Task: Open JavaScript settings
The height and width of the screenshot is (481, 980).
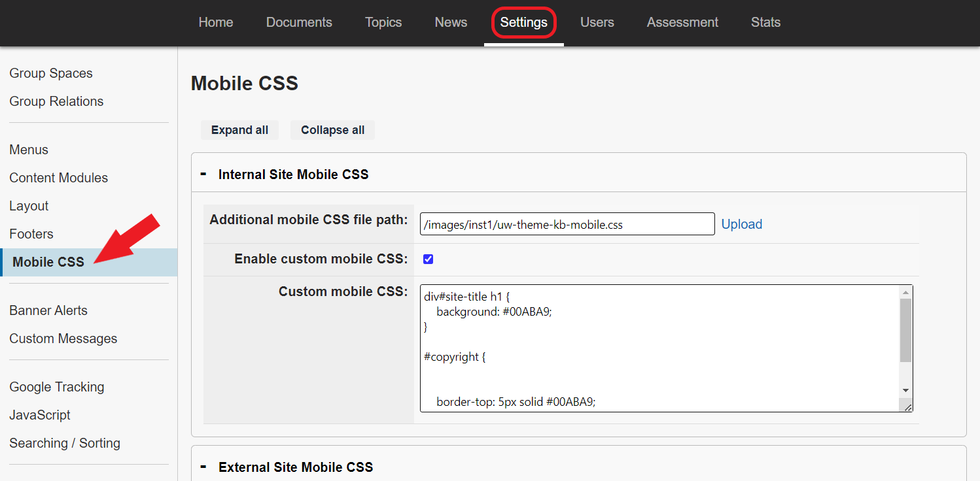Action: 40,415
